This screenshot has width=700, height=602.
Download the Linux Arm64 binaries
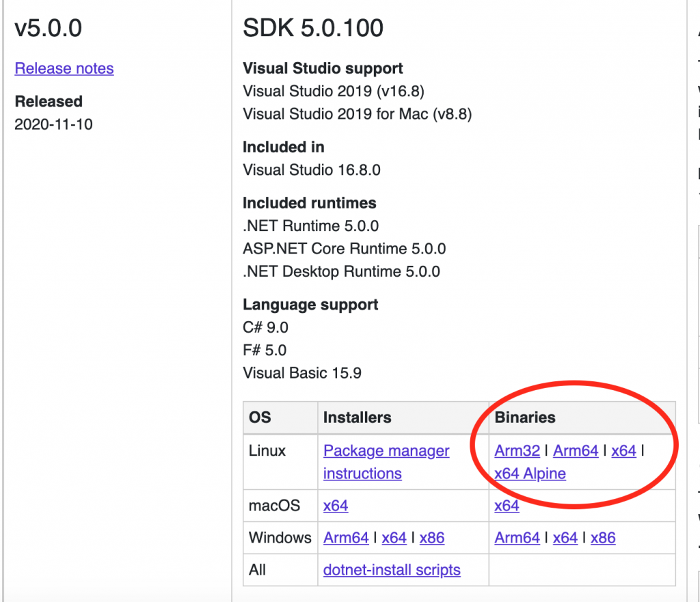tap(576, 451)
